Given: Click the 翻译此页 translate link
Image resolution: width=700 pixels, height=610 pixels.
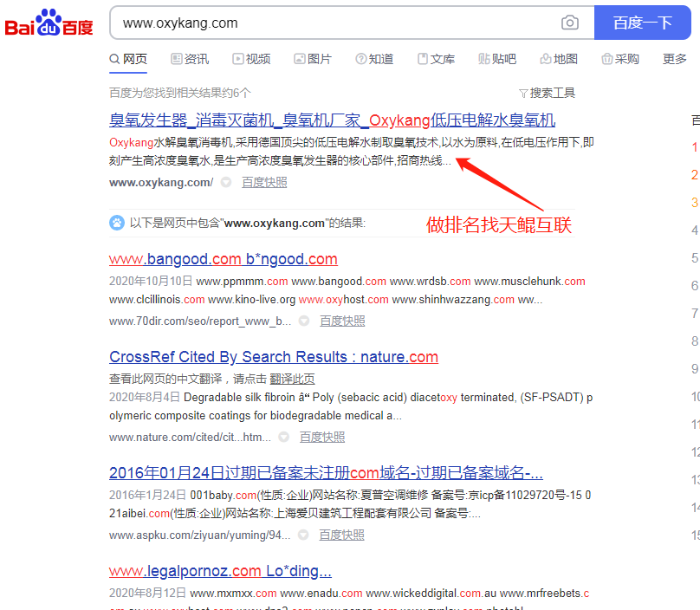Looking at the screenshot, I should point(293,379).
